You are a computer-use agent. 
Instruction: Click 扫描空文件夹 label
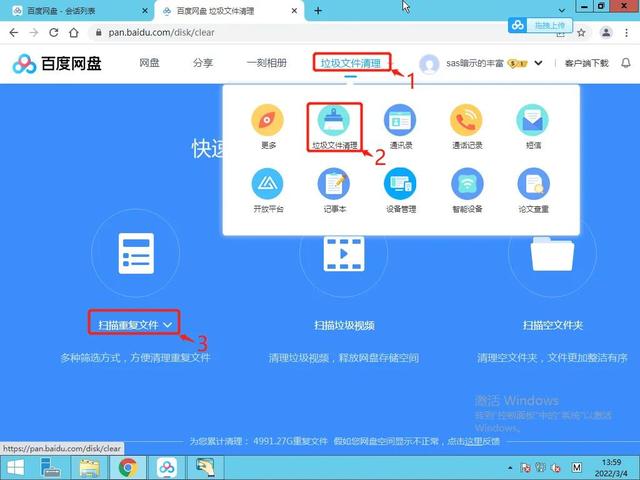coord(553,325)
